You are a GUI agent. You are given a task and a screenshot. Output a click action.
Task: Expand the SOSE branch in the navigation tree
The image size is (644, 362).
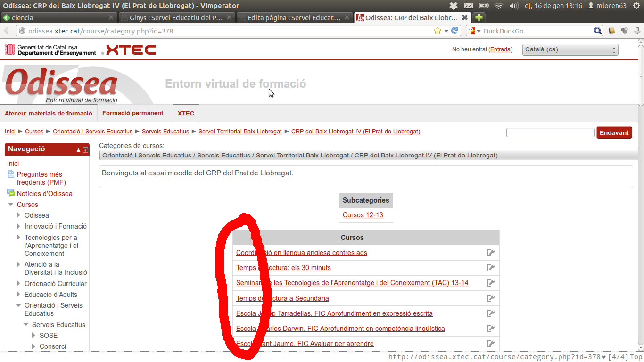(x=34, y=336)
